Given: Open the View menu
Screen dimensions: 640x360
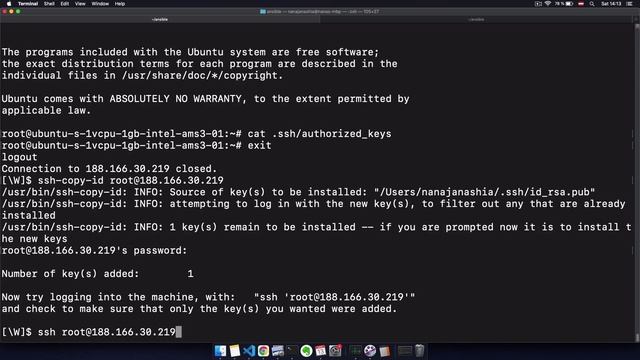Looking at the screenshot, I should point(80,4).
